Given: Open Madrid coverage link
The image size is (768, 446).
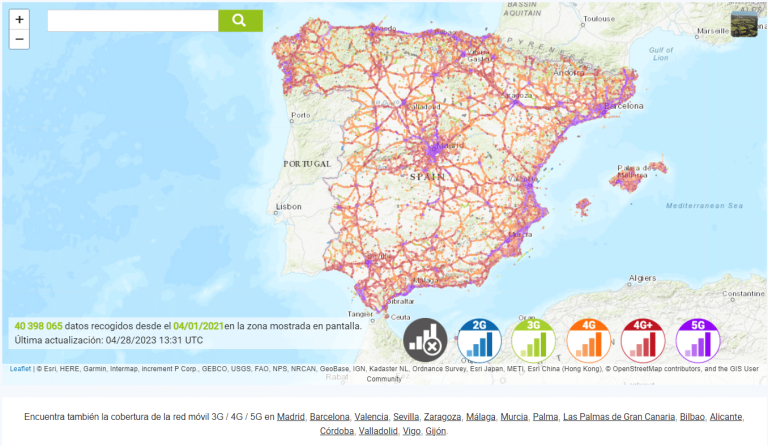Looking at the screenshot, I should [x=290, y=417].
